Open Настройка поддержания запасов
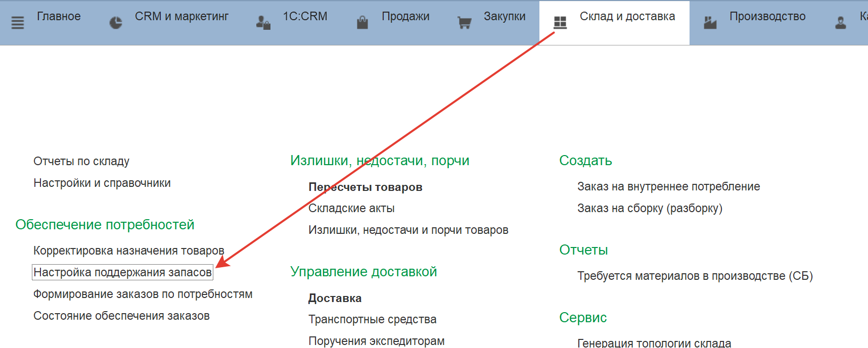This screenshot has height=348, width=868. [x=122, y=273]
